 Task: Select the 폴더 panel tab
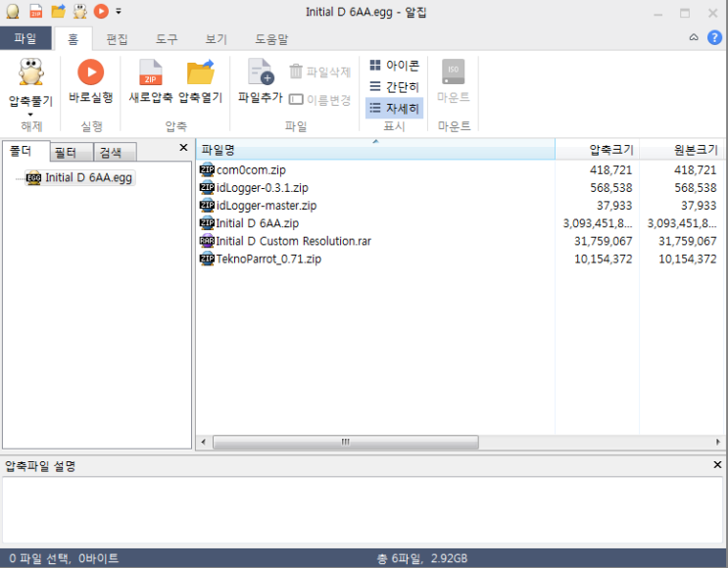tap(26, 151)
